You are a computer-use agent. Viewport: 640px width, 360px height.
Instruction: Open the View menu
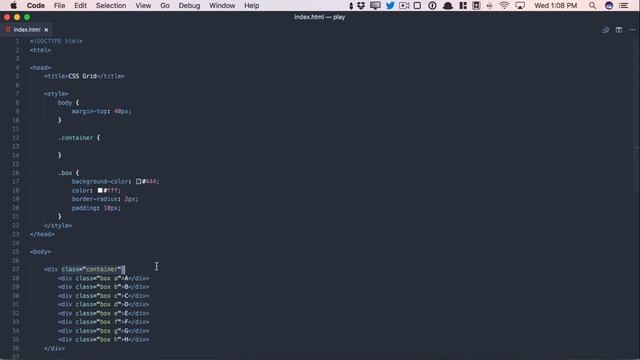click(x=143, y=6)
